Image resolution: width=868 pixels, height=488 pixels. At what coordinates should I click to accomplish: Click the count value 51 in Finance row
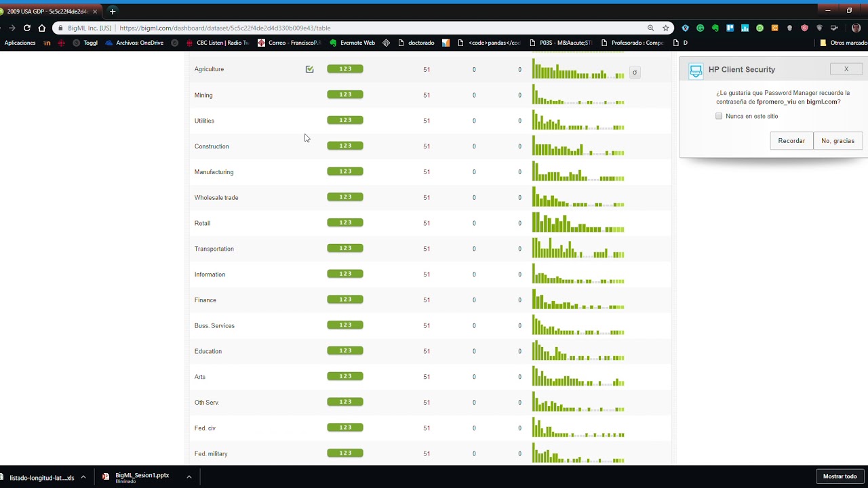(x=427, y=300)
